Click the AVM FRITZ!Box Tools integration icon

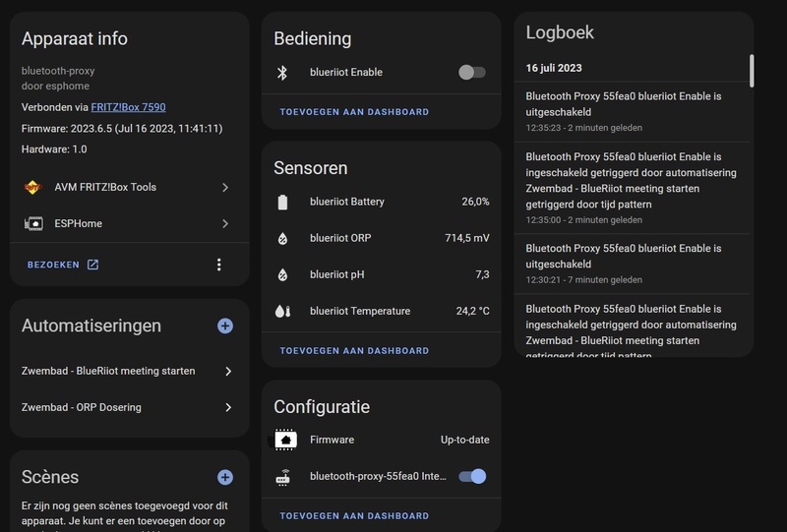click(x=33, y=187)
